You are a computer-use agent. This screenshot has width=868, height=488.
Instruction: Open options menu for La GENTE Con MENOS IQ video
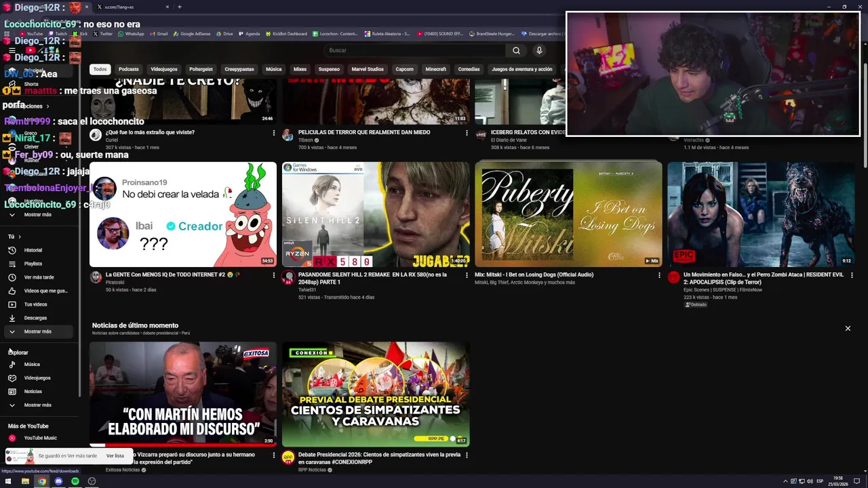(x=274, y=275)
